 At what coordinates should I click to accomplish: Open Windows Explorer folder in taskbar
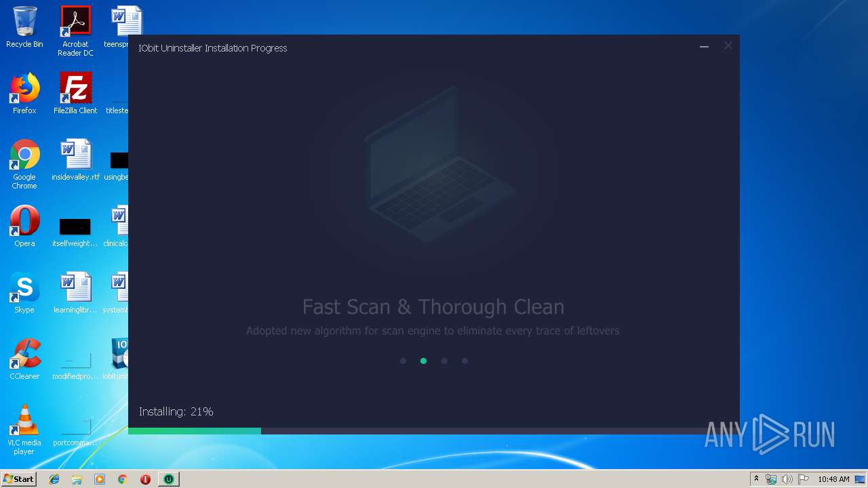coord(77,479)
